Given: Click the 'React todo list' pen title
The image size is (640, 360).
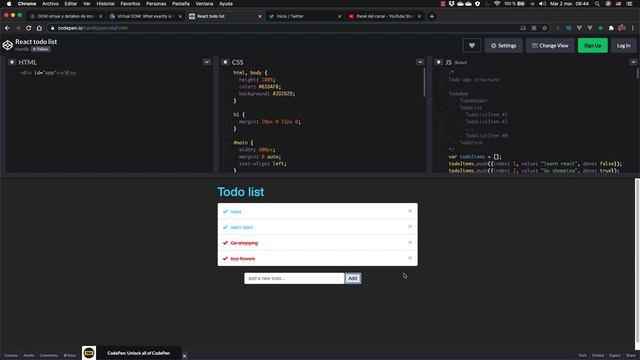Looking at the screenshot, I should 36,42.
